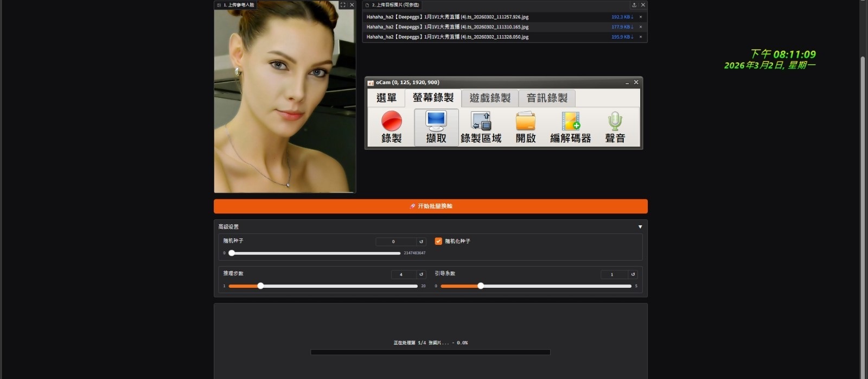868x379 pixels.
Task: Switch to the 遊戲錄製 tab in oCam
Action: 490,98
